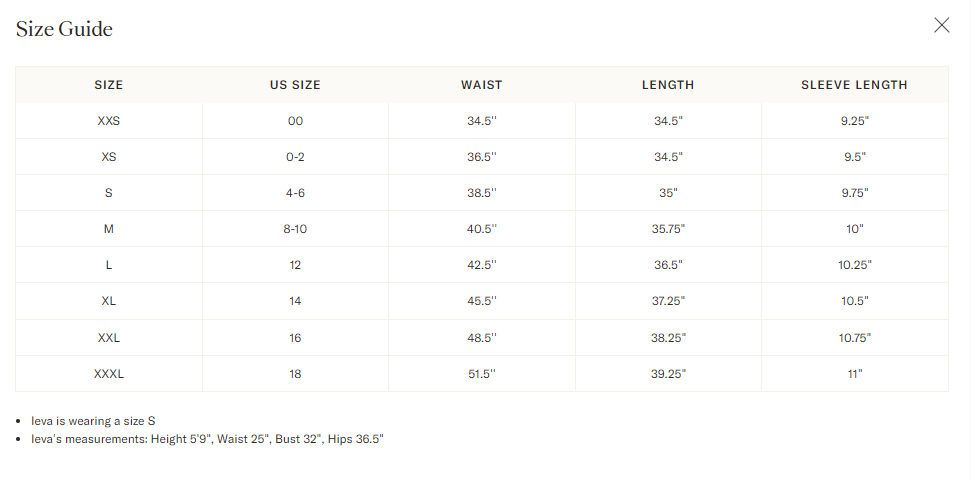Viewport: 971px width, 482px height.
Task: Click Ieva's measurements text line
Action: pyautogui.click(x=207, y=439)
